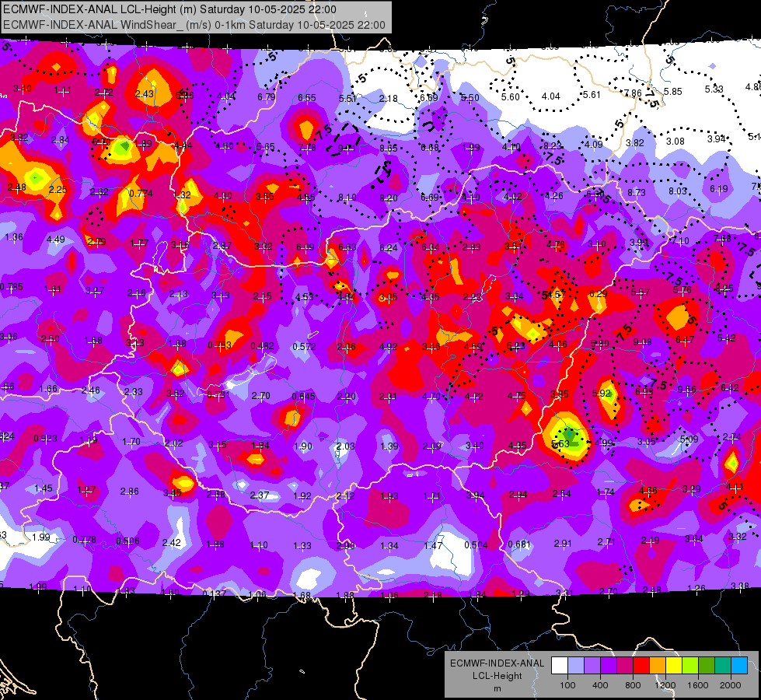Click the wind shear value 6.55
Image resolution: width=761 pixels, height=700 pixels.
coord(307,98)
